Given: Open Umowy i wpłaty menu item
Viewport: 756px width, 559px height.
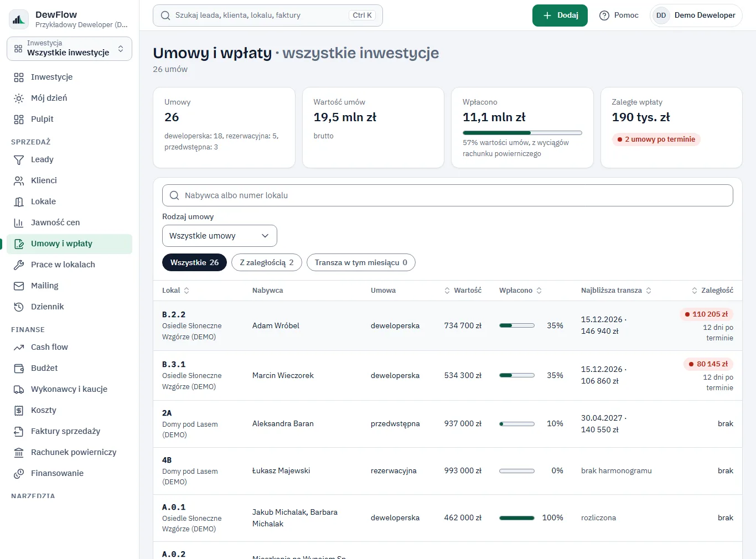Looking at the screenshot, I should click(69, 244).
